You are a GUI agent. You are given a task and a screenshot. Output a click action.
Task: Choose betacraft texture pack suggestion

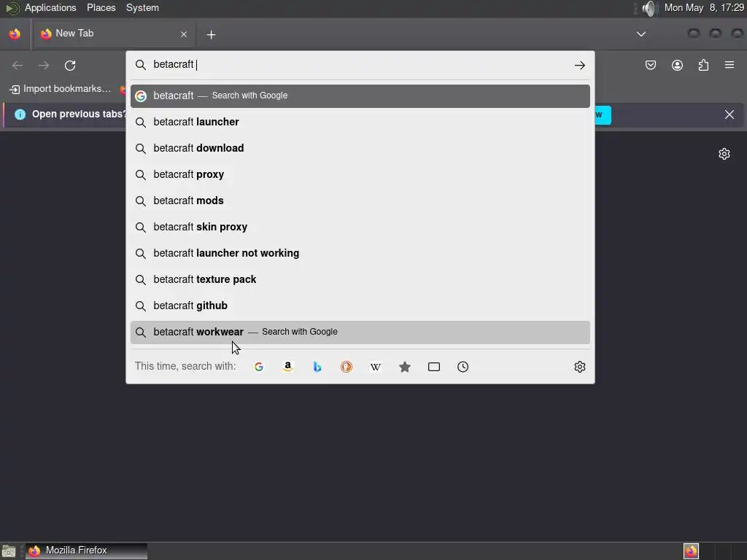[x=360, y=279]
